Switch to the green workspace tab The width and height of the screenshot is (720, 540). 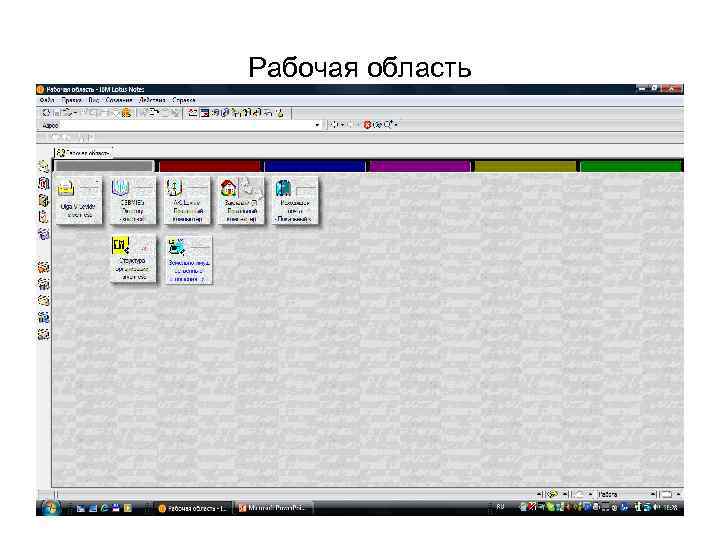pos(631,166)
